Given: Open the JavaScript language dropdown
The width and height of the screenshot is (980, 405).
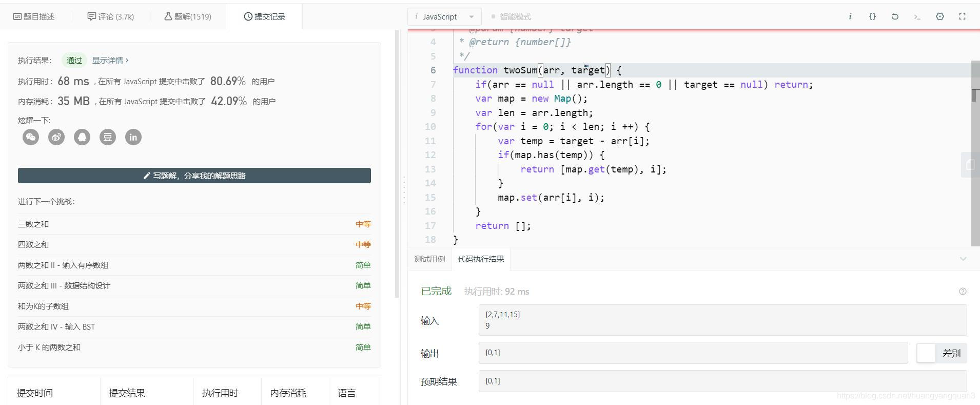Looking at the screenshot, I should 445,16.
